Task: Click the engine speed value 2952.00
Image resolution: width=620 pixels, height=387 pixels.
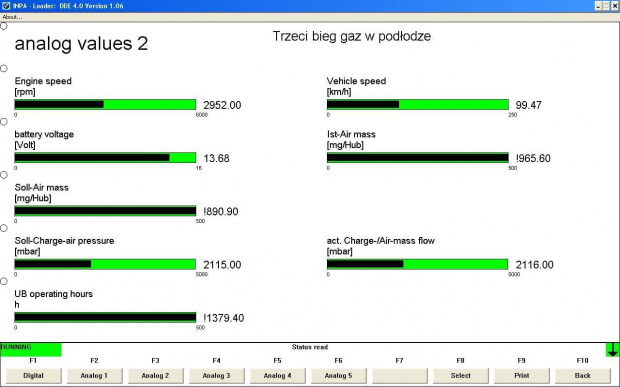Action: [222, 105]
